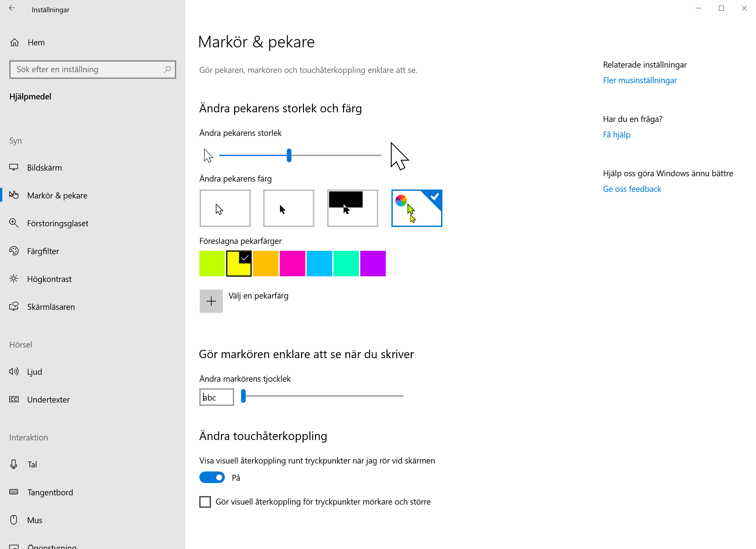Open Få hjälp support link
This screenshot has height=549, width=756.
[x=617, y=135]
